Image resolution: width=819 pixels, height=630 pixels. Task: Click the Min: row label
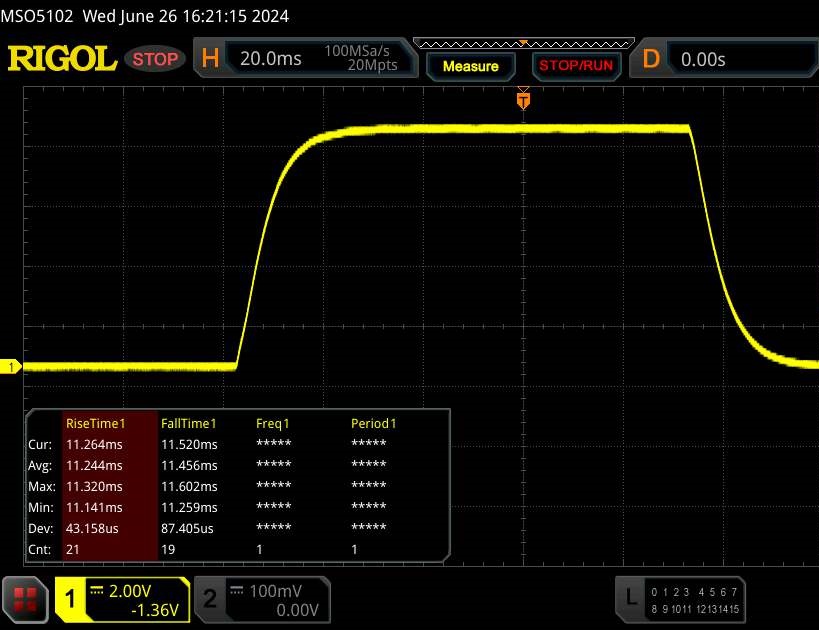point(41,507)
